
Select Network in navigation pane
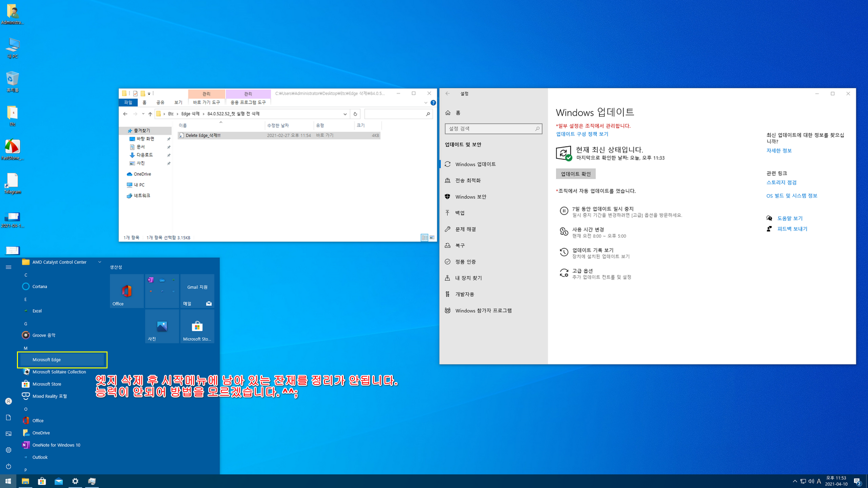click(141, 196)
